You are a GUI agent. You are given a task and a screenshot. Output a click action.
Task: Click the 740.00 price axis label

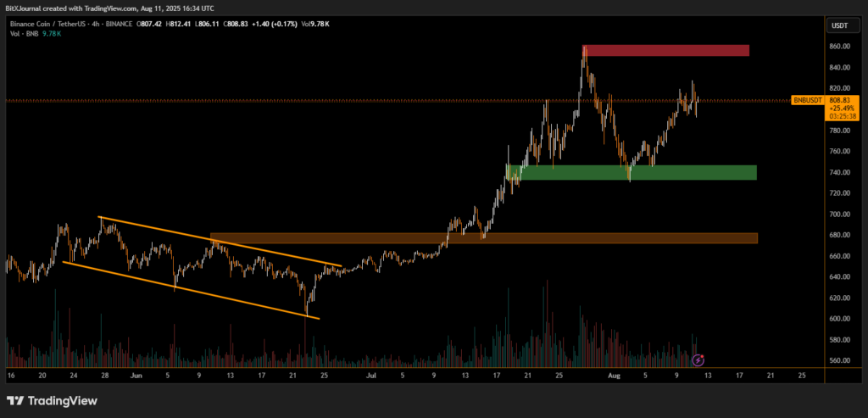[x=838, y=172]
